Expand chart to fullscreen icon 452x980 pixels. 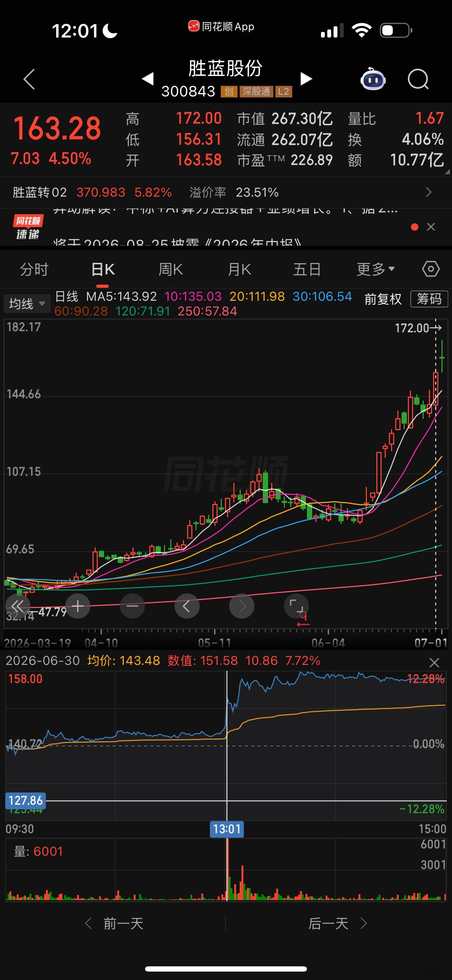point(296,606)
